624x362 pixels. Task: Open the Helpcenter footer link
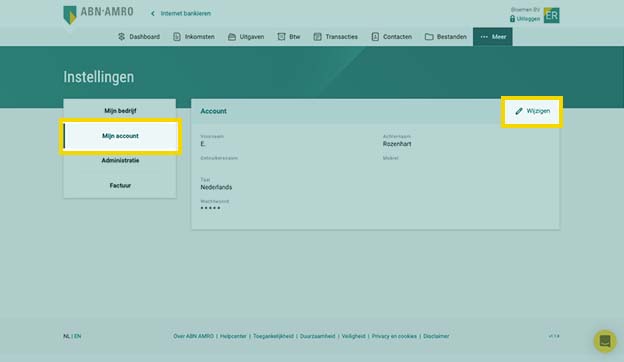coord(233,336)
